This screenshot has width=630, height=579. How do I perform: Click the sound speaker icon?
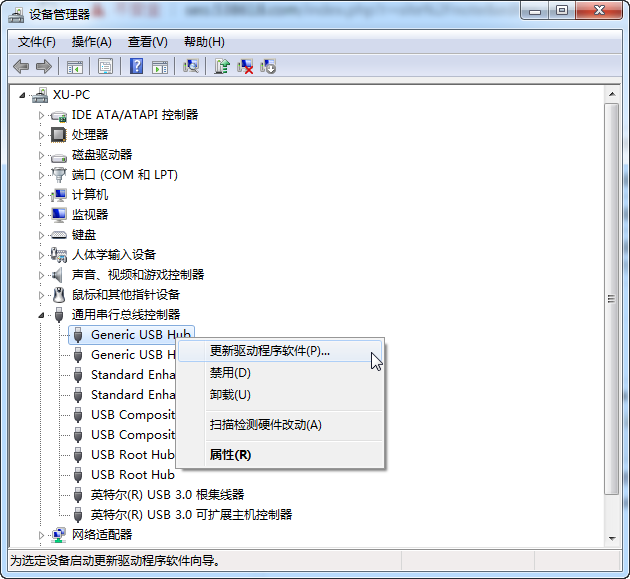click(x=58, y=275)
